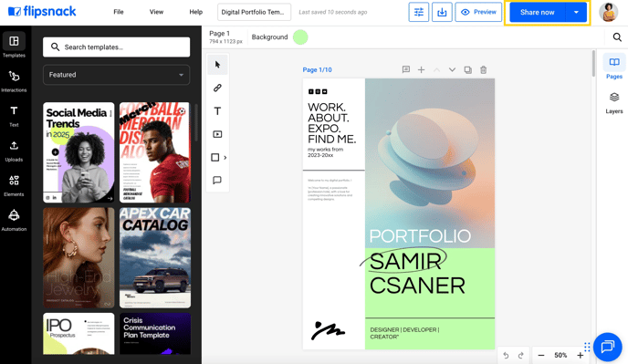
Task: Click the 50% zoom level value
Action: click(x=560, y=355)
